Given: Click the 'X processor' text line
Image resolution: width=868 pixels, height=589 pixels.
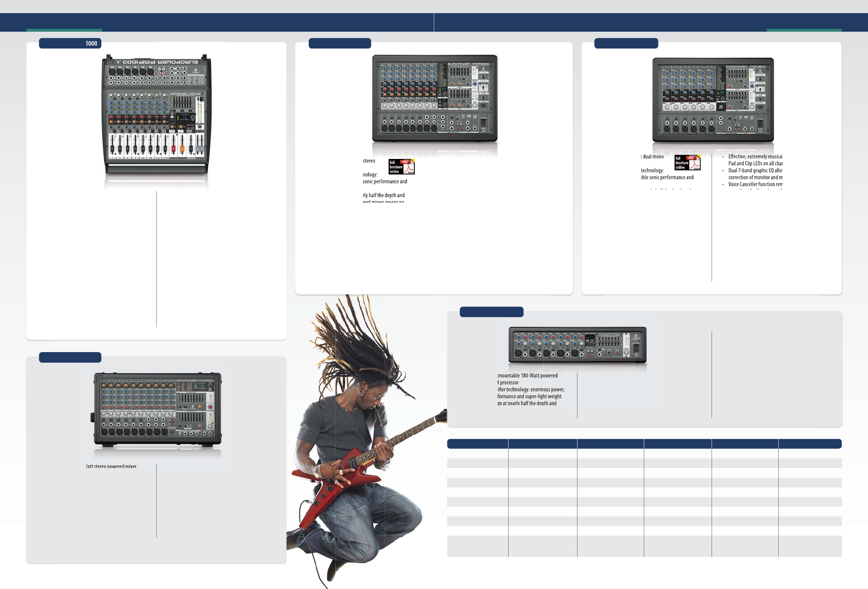Looking at the screenshot, I should pyautogui.click(x=508, y=383).
